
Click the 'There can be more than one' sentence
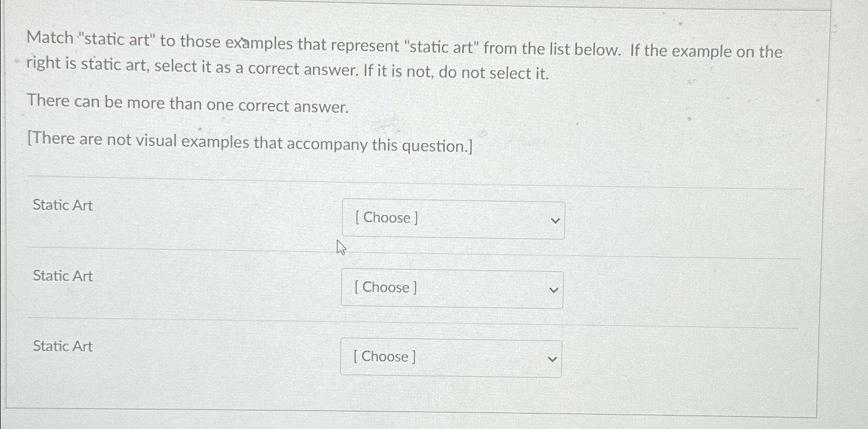pos(188,106)
